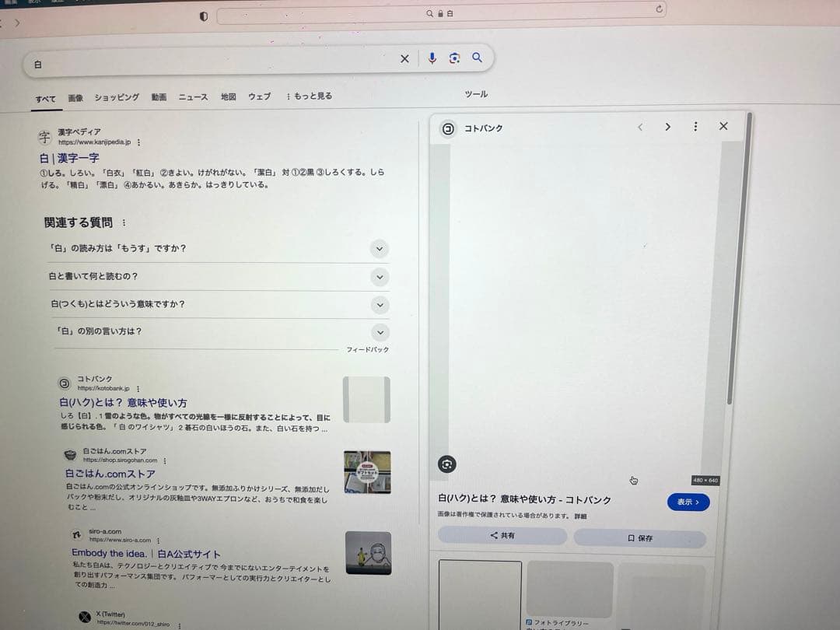Click the magnifying glass to search
Viewport: 840px width, 630px height.
(x=477, y=58)
